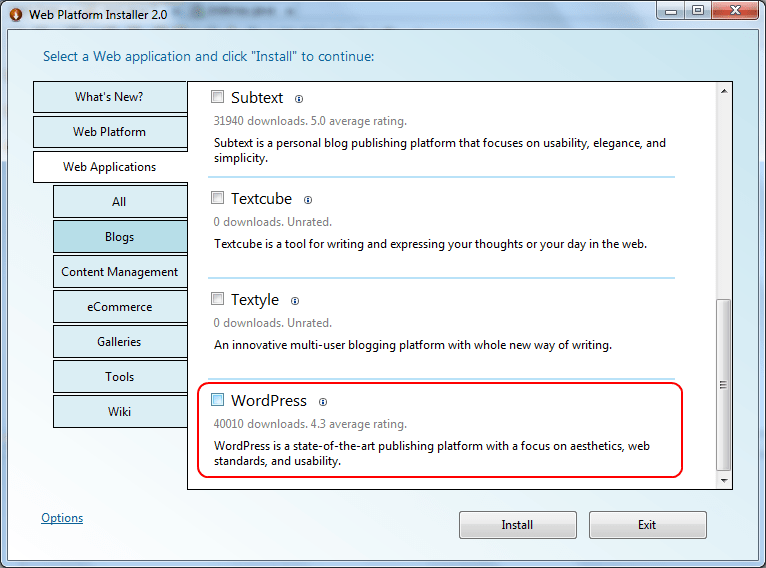
Task: Open the Wiki category
Action: tap(120, 412)
